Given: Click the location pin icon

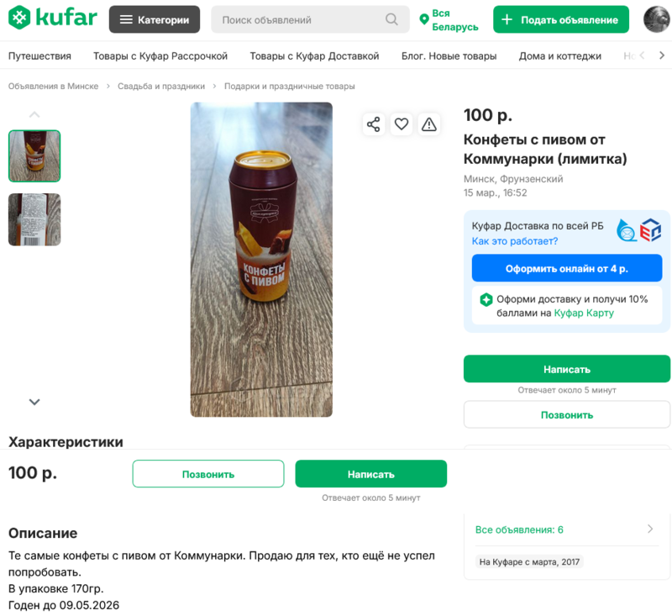Looking at the screenshot, I should tap(424, 19).
